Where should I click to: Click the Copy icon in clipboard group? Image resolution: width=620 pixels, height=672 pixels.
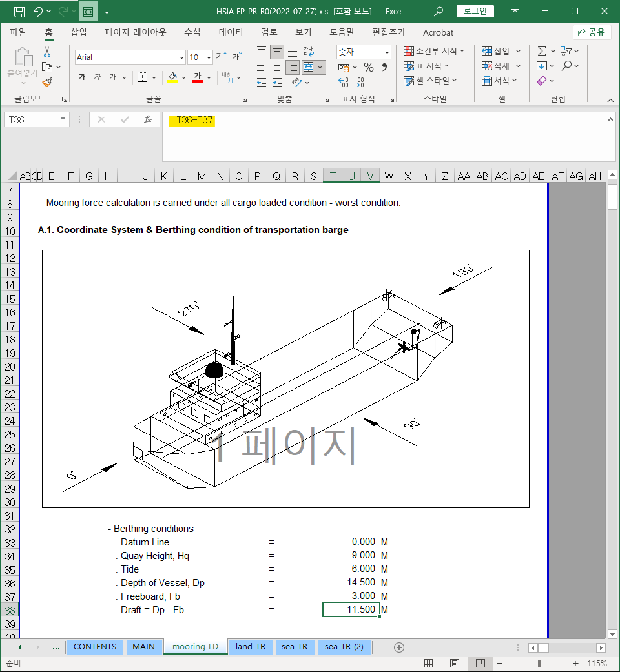tap(47, 67)
